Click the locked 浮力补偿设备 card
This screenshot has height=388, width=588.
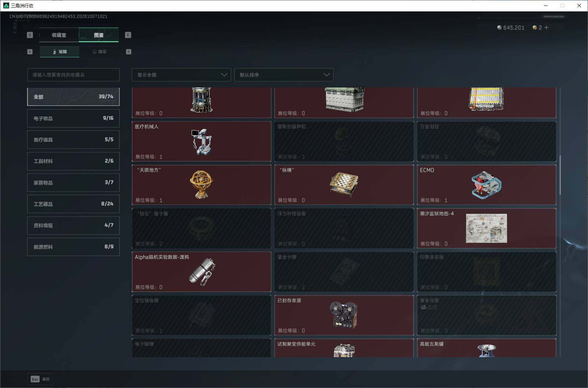click(x=344, y=228)
